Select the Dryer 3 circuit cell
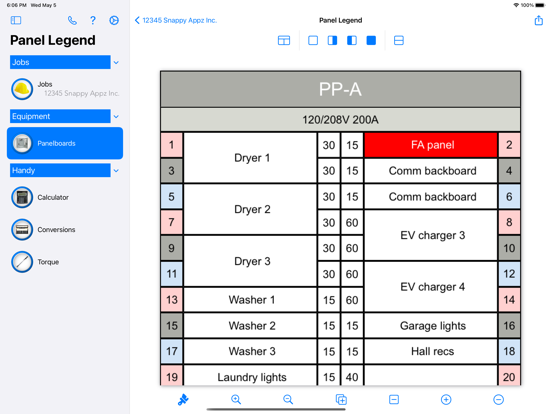 click(x=250, y=261)
